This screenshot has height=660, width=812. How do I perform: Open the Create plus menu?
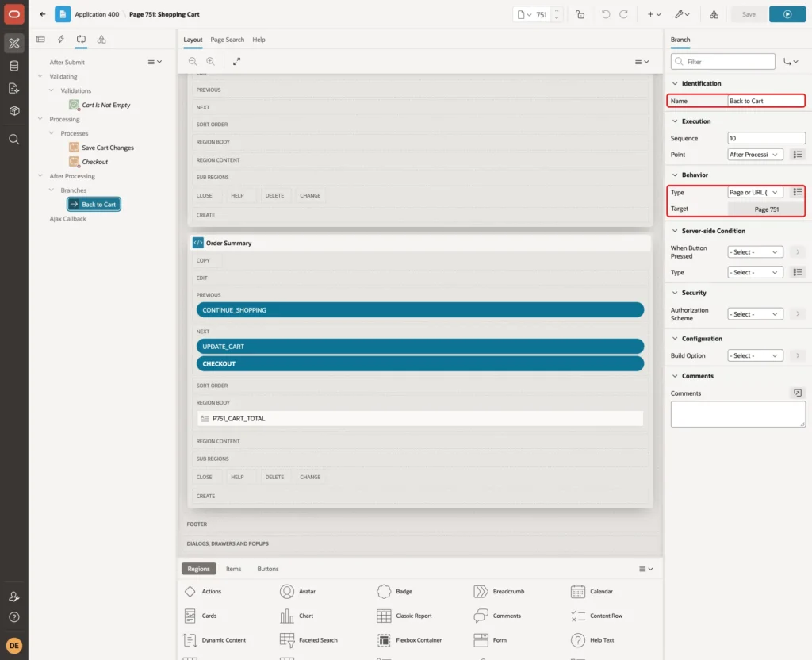654,14
